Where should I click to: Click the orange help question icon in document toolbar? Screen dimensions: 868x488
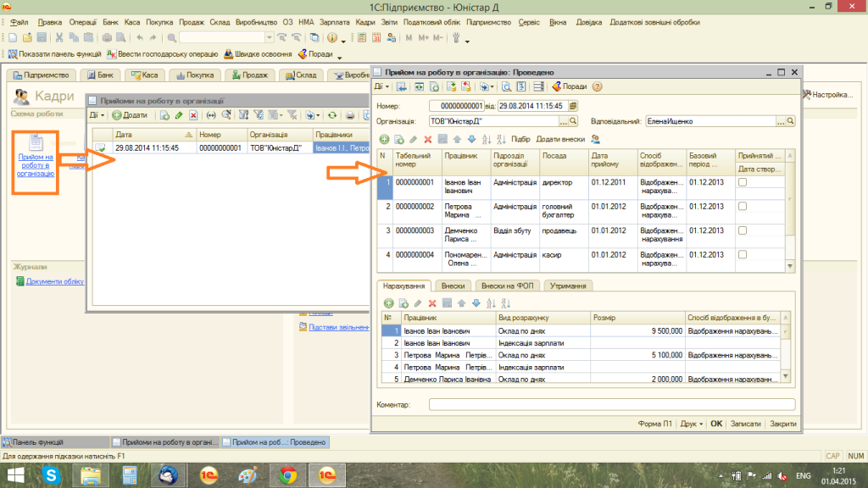coord(597,86)
